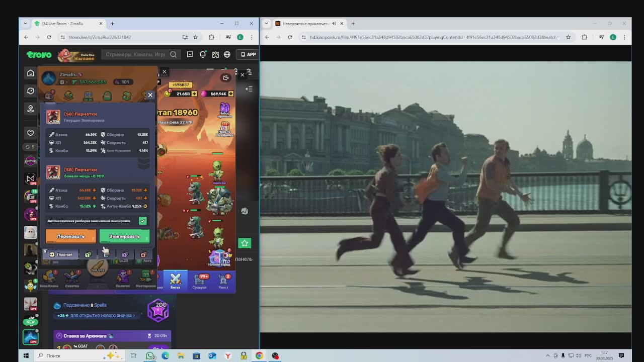Viewport: 644px width, 362px height.
Task: Click the taskbar Поиск search box
Action: 79,355
